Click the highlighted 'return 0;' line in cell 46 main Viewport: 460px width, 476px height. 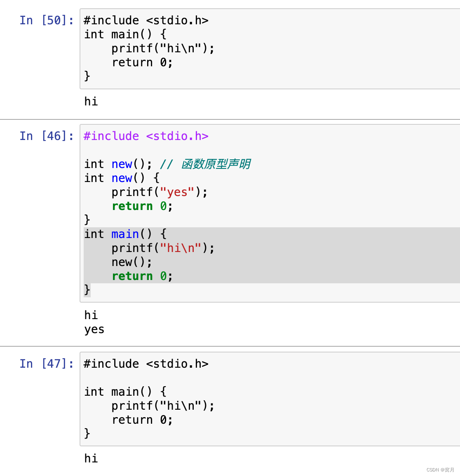click(142, 276)
